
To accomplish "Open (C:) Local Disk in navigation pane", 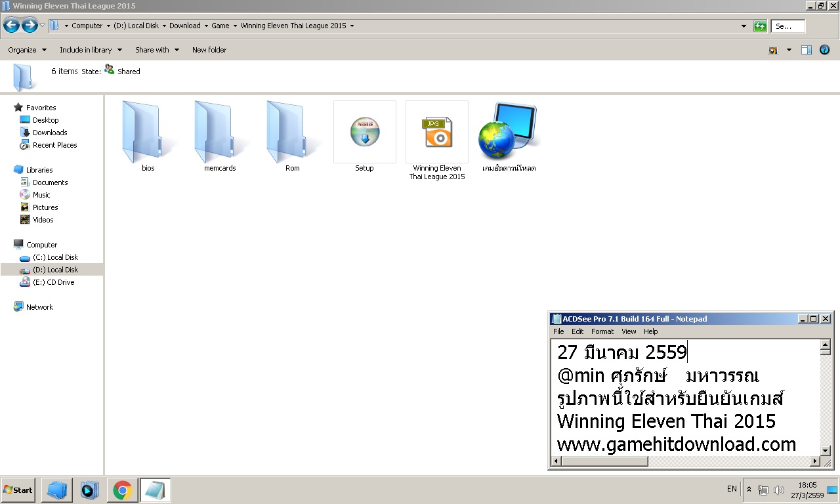I will (55, 257).
